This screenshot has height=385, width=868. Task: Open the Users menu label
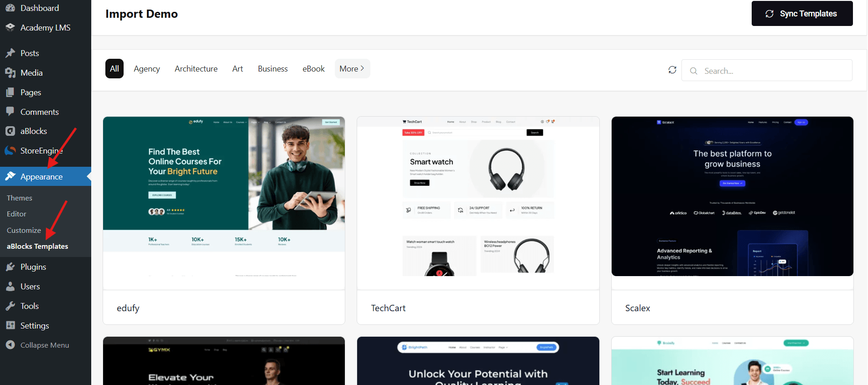[30, 287]
